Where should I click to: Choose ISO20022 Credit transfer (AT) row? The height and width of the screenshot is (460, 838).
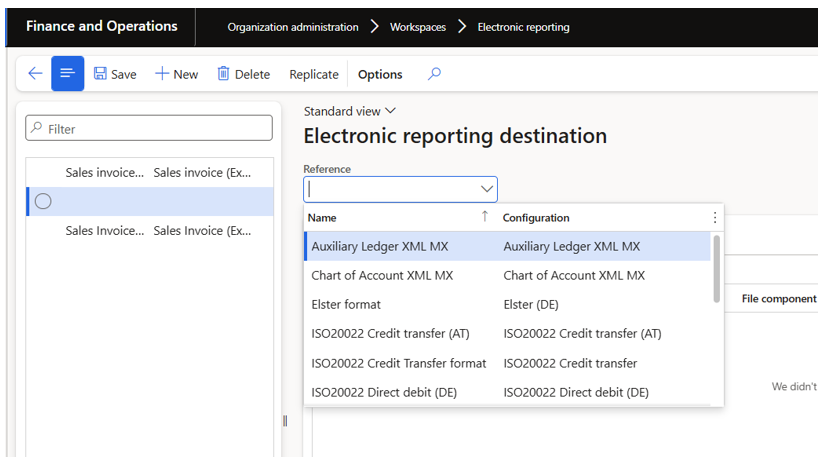point(508,333)
